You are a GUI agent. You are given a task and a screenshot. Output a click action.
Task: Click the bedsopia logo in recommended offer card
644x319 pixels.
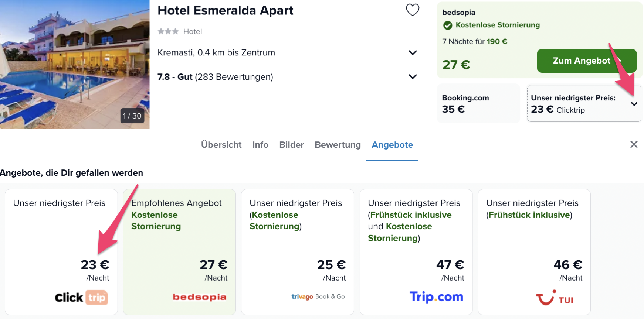click(200, 297)
